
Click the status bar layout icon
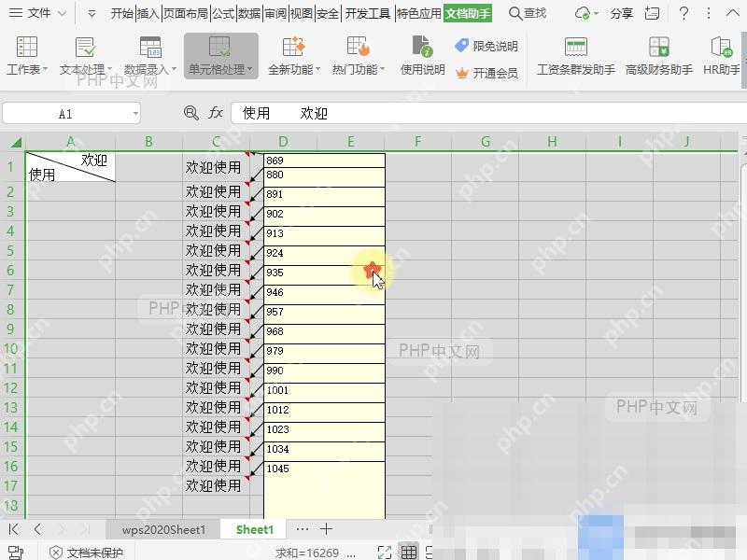pyautogui.click(x=16, y=553)
